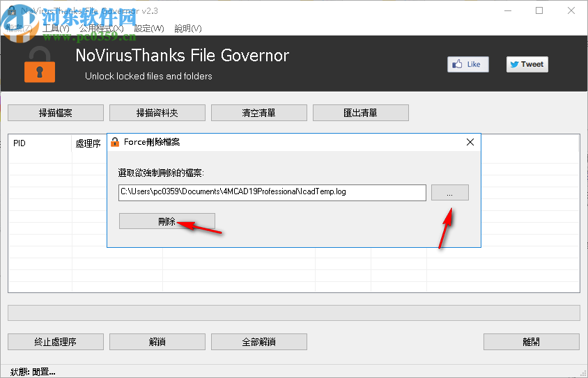
Task: Click the status bar text 狀態: 閒置...
Action: pos(33,372)
